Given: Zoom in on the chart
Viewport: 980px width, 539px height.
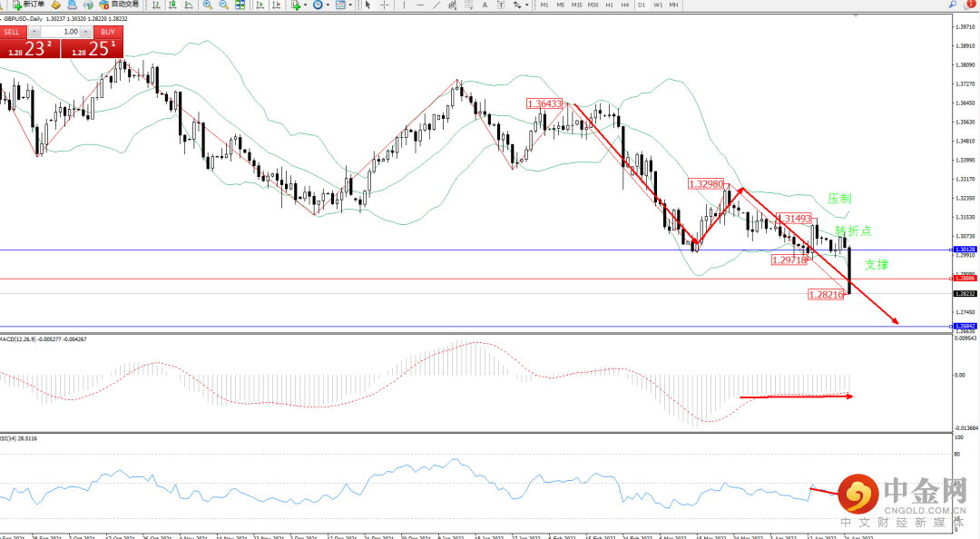Looking at the screenshot, I should point(208,5).
